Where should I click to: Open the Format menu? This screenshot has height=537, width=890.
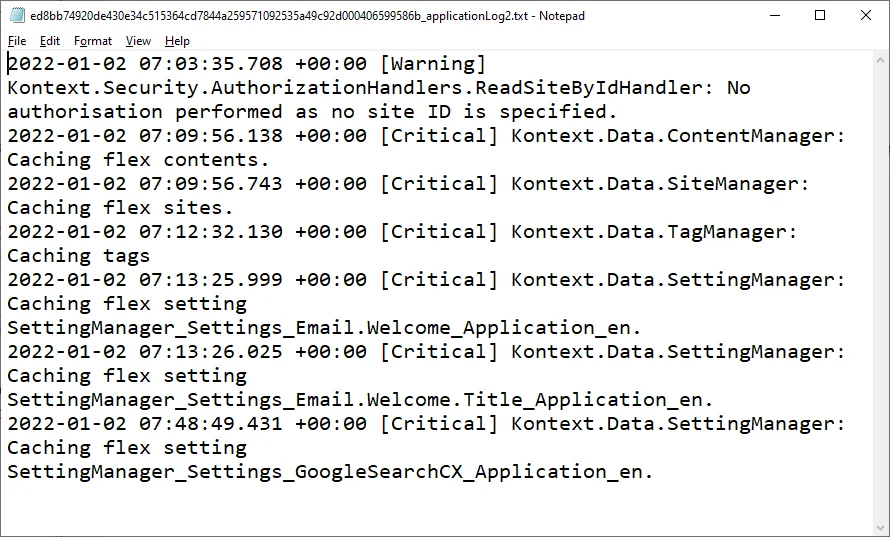click(x=93, y=41)
